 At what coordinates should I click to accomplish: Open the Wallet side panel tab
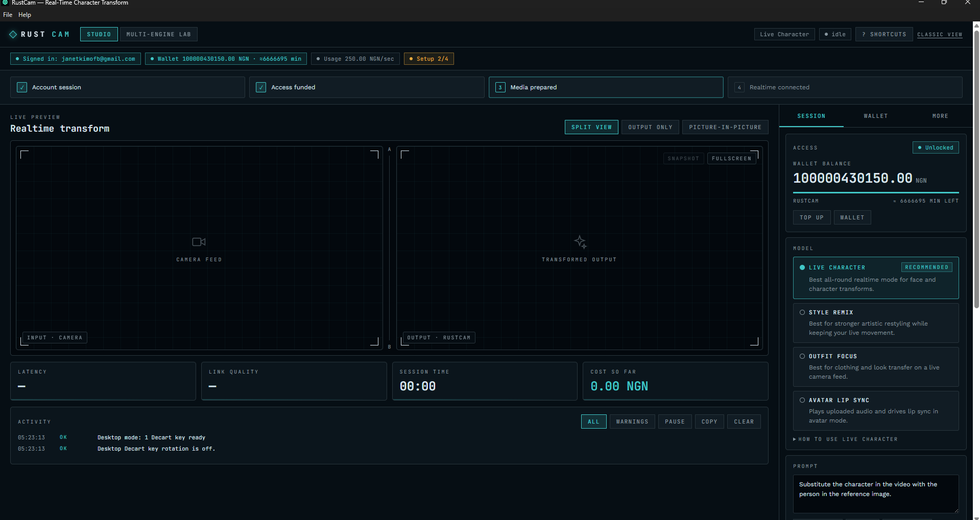875,116
